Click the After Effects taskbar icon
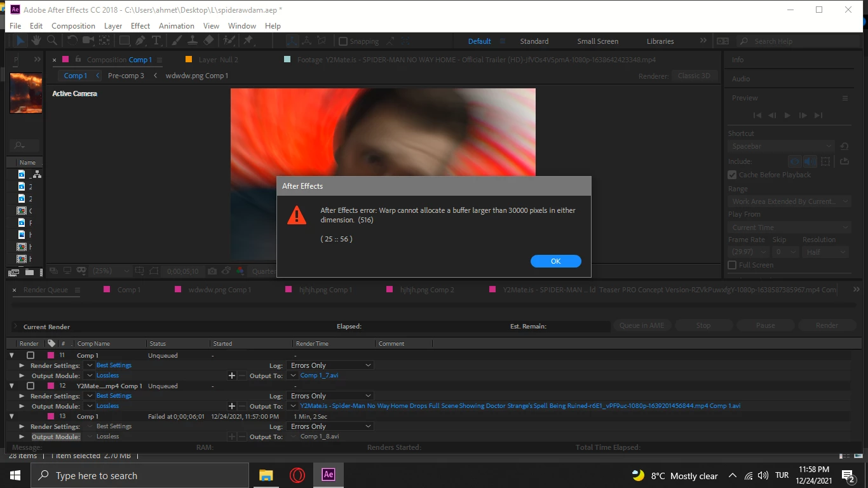The height and width of the screenshot is (488, 868). click(x=328, y=475)
